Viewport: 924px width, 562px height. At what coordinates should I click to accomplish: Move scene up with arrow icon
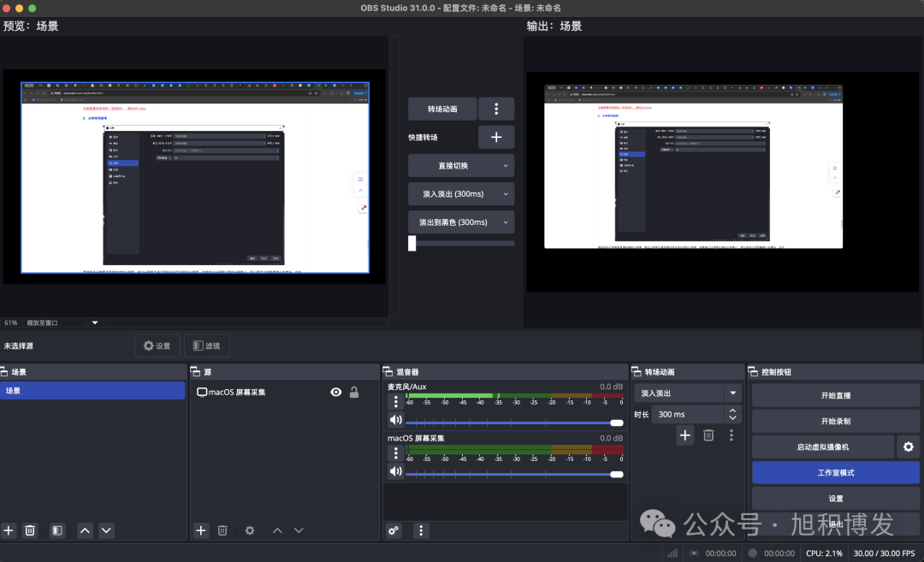[x=85, y=530]
